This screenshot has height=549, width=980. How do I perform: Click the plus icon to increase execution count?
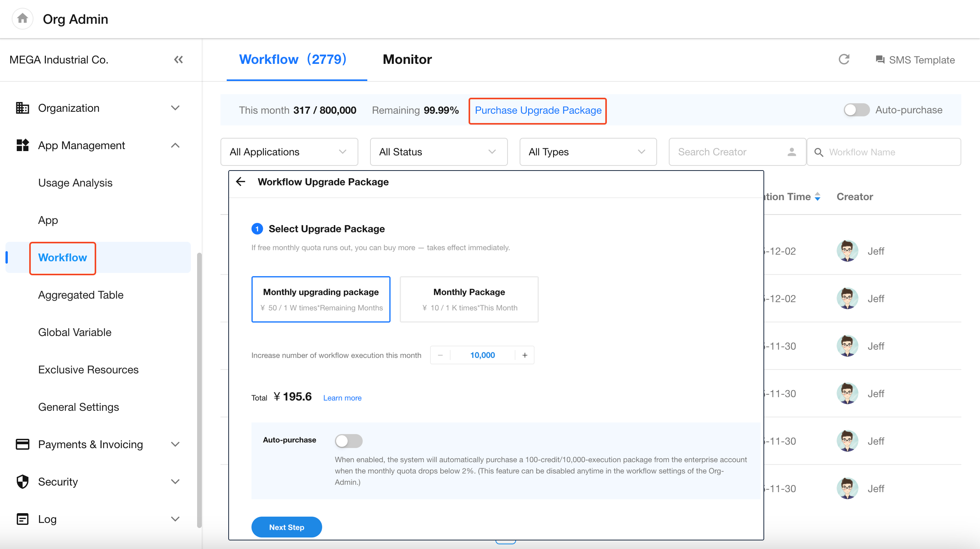525,355
